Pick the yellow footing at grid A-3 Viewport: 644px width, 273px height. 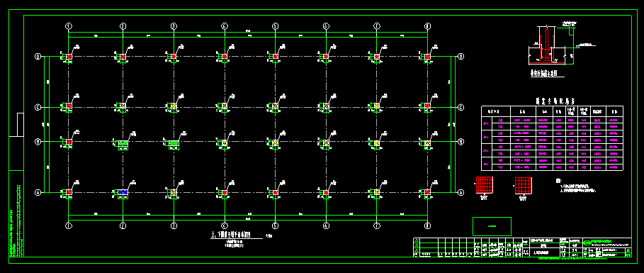174,192
